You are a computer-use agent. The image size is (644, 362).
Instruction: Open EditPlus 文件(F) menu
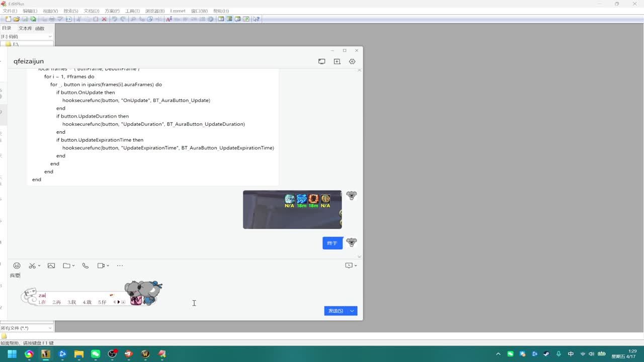(10, 11)
